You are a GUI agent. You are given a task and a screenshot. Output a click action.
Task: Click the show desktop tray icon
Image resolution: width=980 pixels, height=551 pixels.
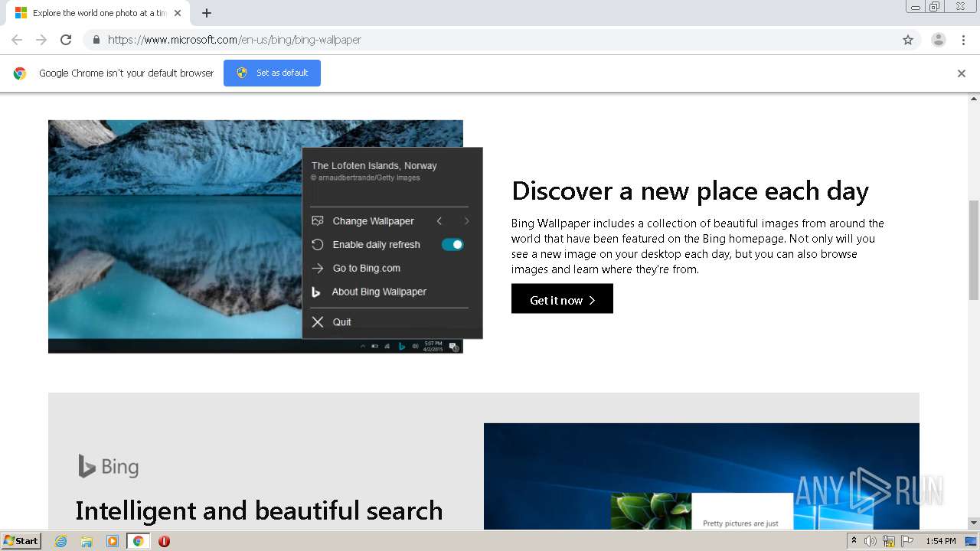pyautogui.click(x=971, y=541)
